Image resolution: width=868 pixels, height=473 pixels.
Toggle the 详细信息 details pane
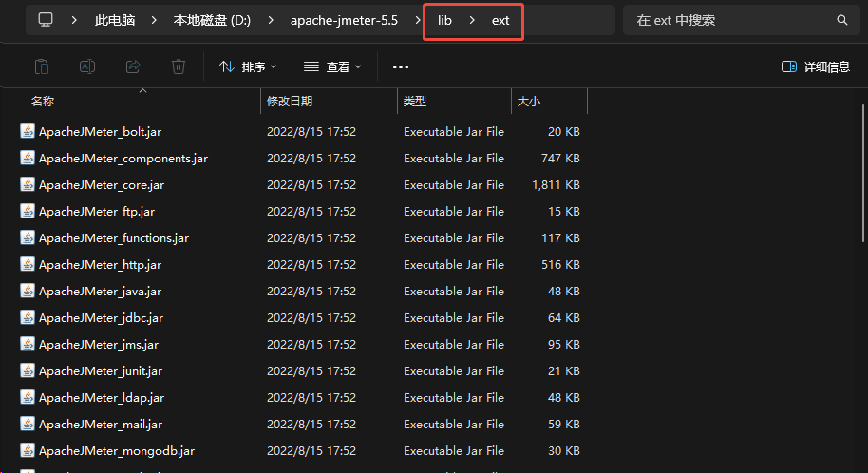[x=816, y=67]
